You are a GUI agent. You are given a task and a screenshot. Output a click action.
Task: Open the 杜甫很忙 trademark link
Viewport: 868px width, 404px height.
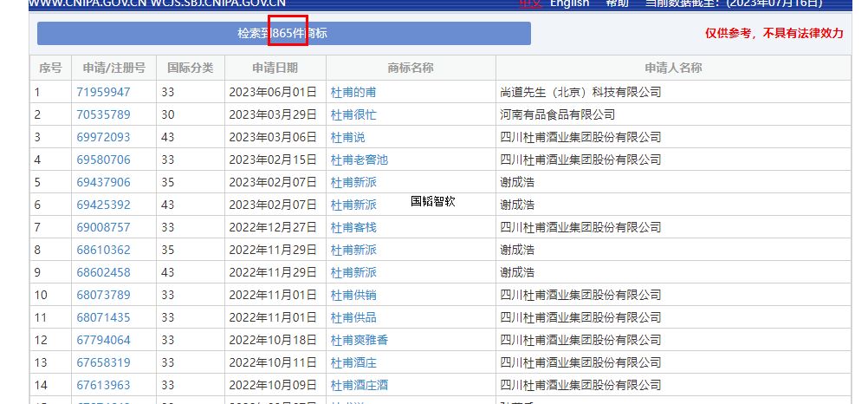click(353, 114)
